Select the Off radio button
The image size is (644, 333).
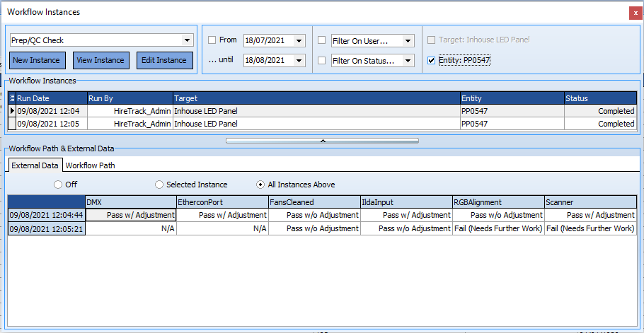point(59,185)
